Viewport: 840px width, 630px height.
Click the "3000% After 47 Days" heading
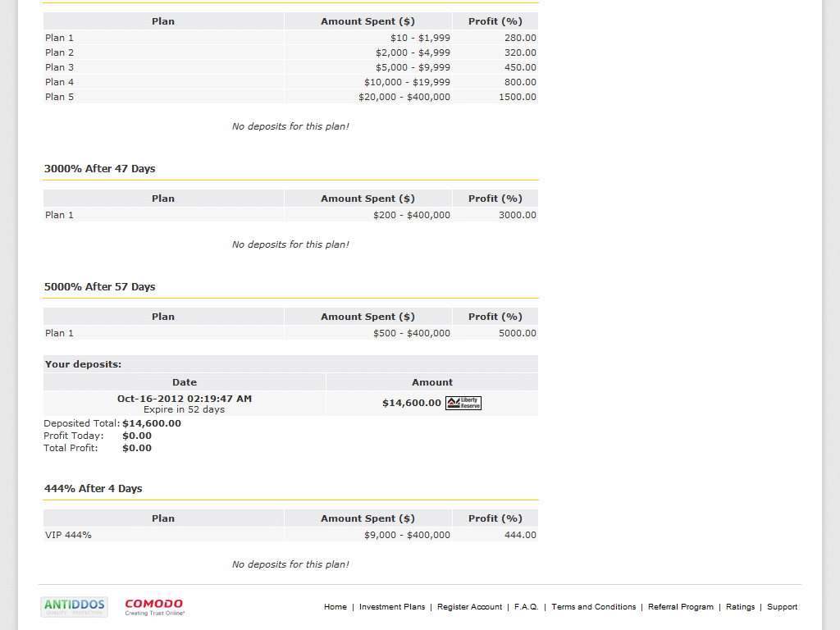(99, 169)
